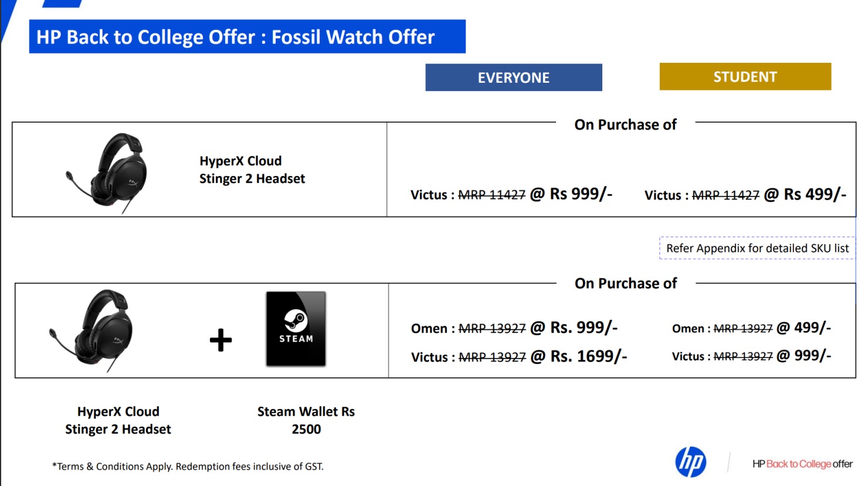Select Omen 499 student price
This screenshot has width=868, height=486.
click(x=751, y=328)
